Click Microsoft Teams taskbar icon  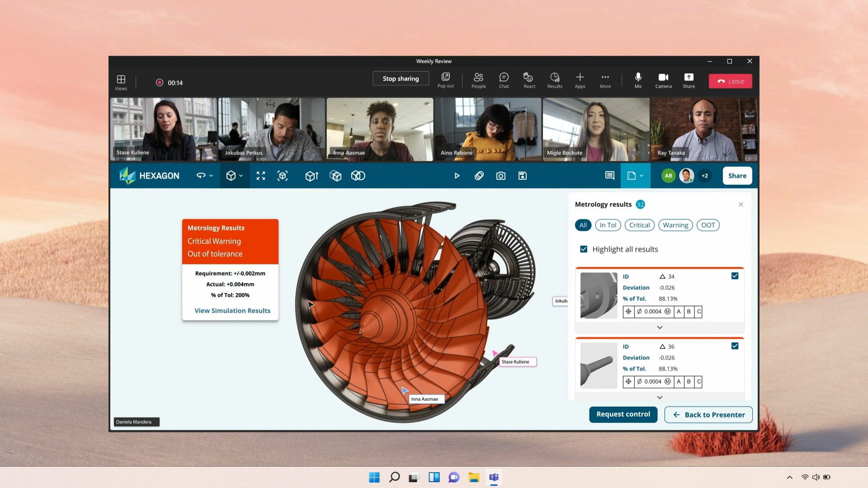coord(494,477)
